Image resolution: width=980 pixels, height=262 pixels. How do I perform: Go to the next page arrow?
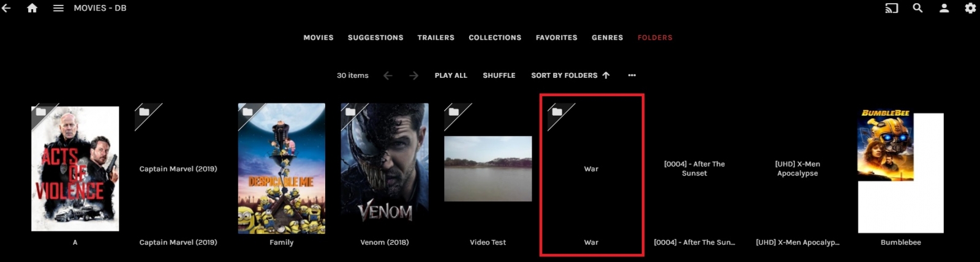click(x=414, y=75)
